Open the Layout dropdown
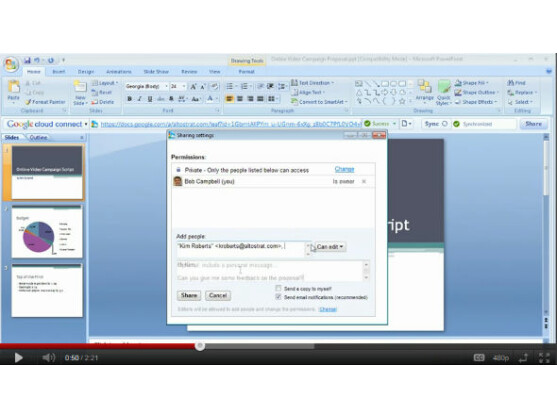 pyautogui.click(x=105, y=83)
